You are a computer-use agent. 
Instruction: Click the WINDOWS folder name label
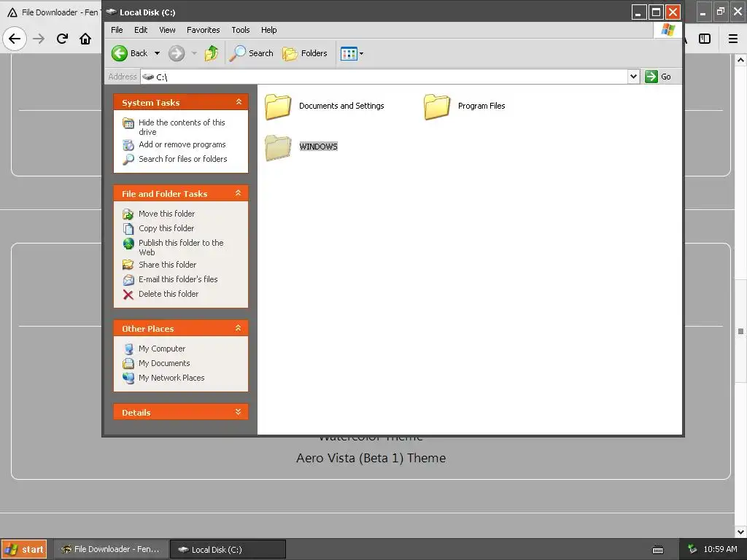point(318,147)
